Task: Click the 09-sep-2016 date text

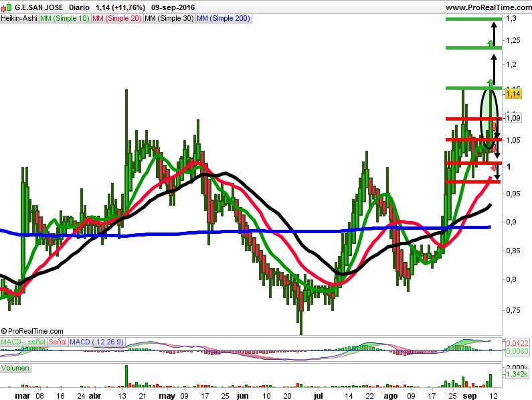Action: [173, 7]
